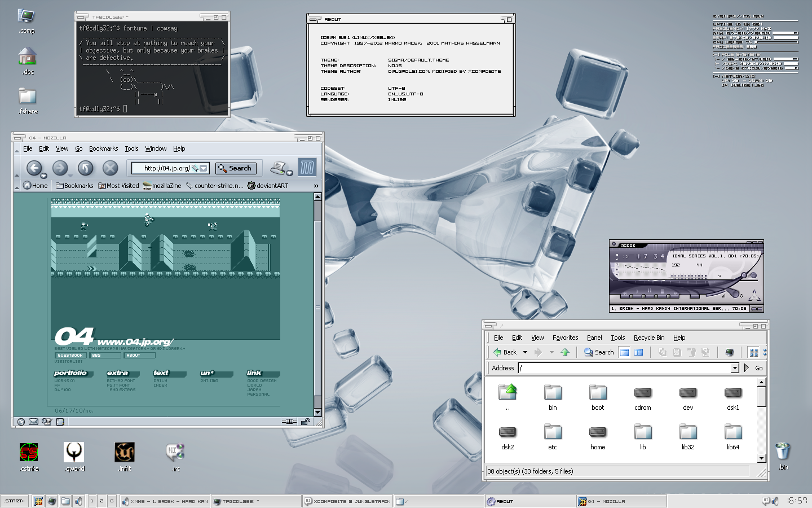Click the Navigator icon in Mozilla's status bar
812x508 pixels.
[21, 422]
